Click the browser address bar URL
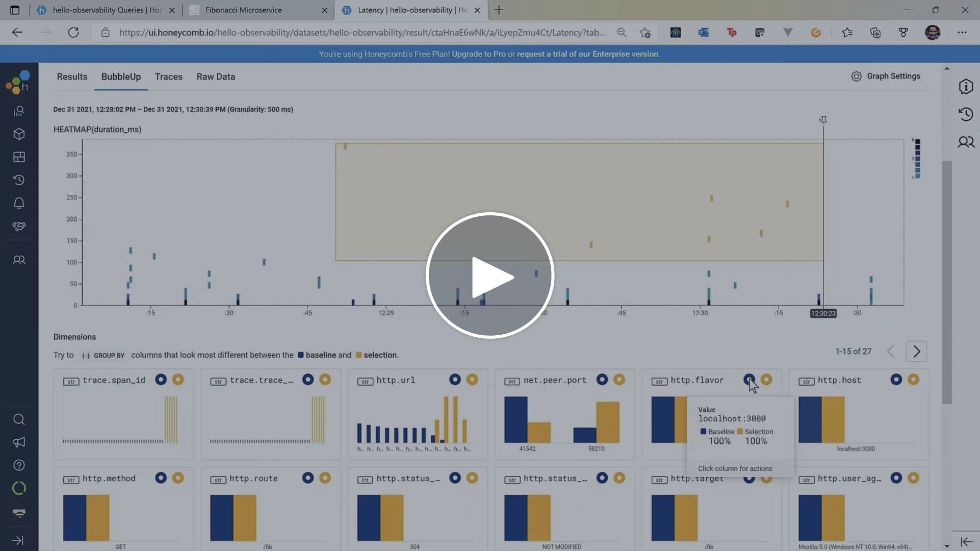The height and width of the screenshot is (551, 980). 362,33
